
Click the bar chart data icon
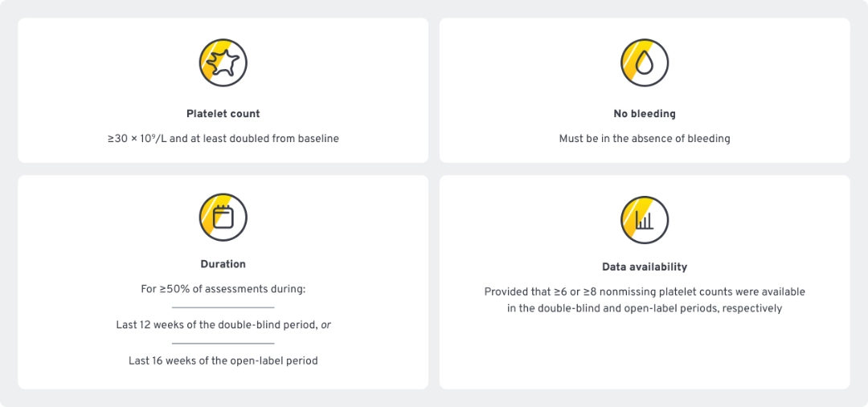(x=645, y=220)
